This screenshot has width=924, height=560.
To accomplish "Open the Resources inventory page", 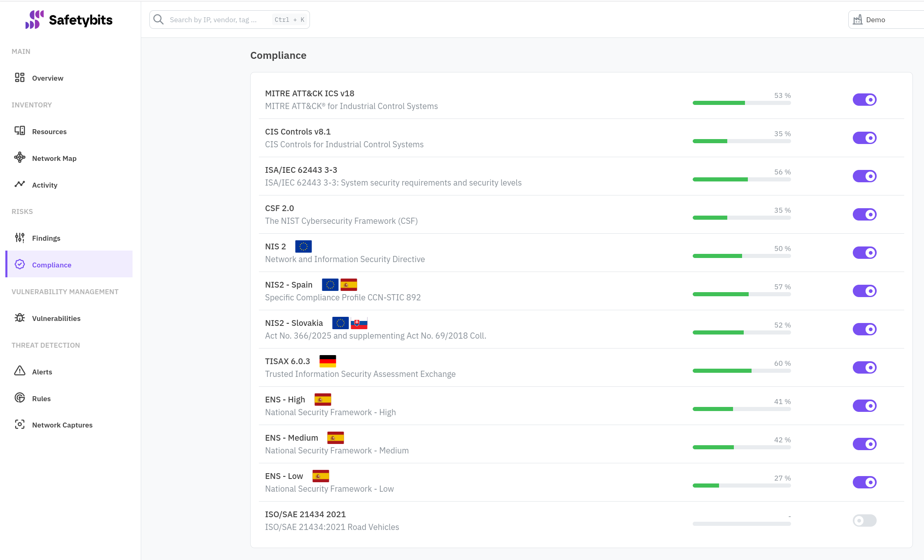I will pos(69,131).
